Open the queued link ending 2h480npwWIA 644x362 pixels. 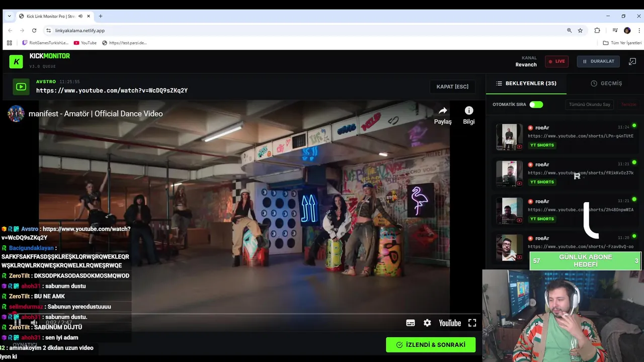tap(581, 210)
